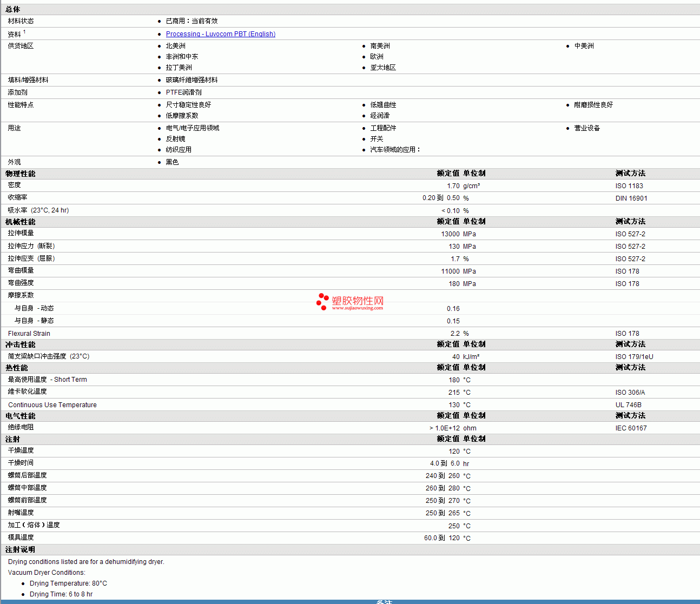Click the 干燥时间 row label
Screen dimensions: 700x604
(21, 463)
